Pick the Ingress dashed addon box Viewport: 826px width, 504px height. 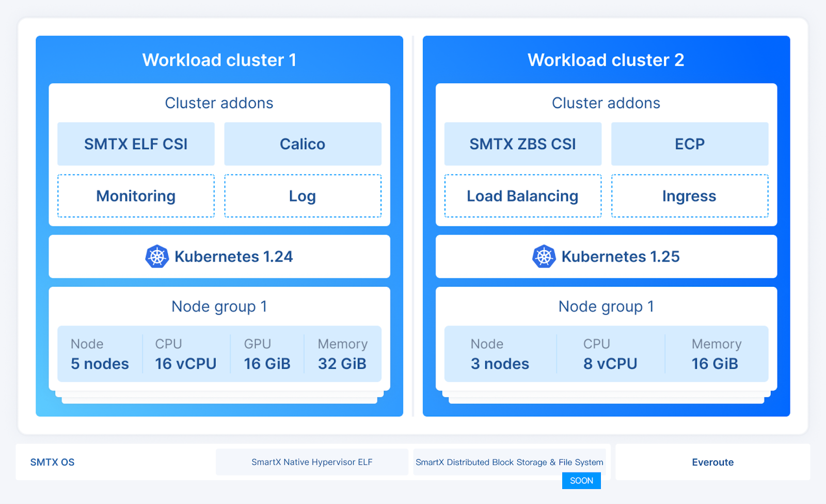click(x=690, y=196)
